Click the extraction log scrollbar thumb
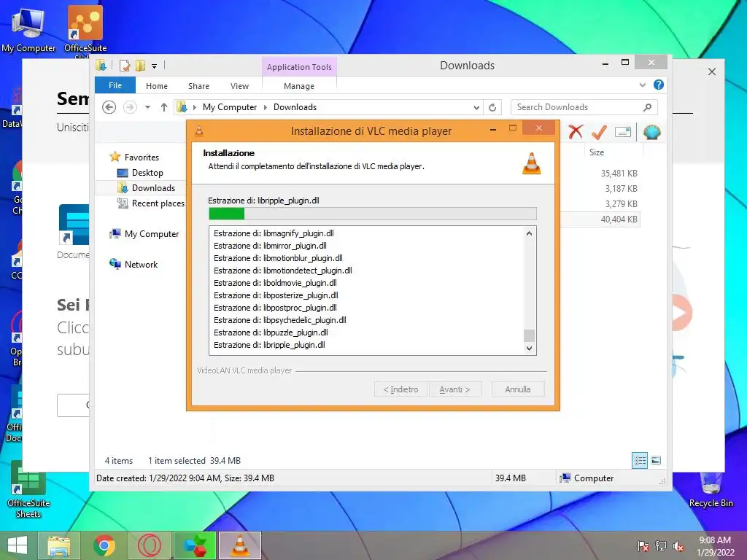Image resolution: width=747 pixels, height=560 pixels. pos(529,335)
